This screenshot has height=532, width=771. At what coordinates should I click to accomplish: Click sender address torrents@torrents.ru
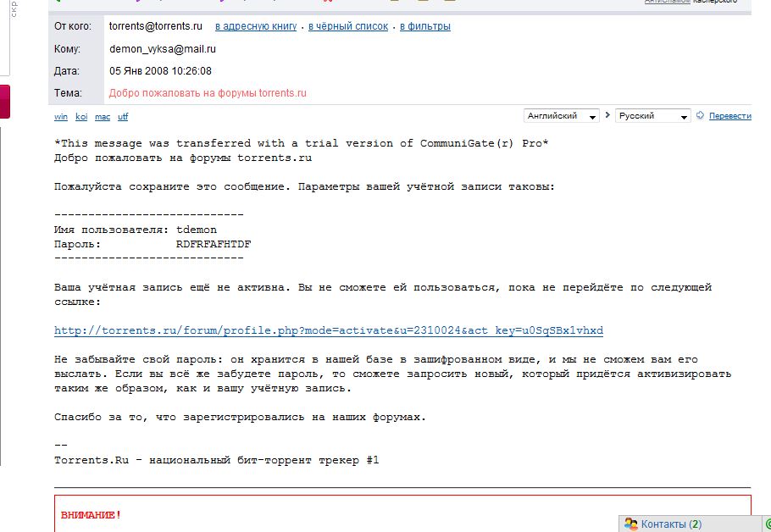[155, 26]
